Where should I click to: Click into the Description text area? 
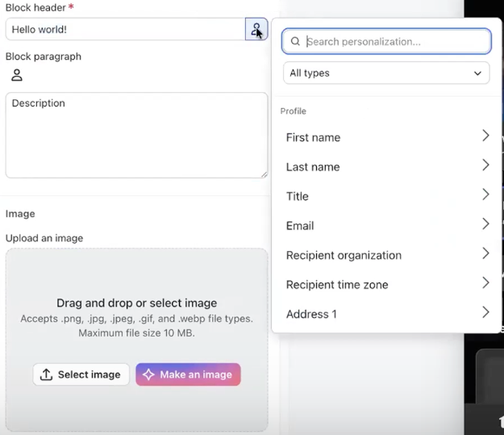(136, 135)
